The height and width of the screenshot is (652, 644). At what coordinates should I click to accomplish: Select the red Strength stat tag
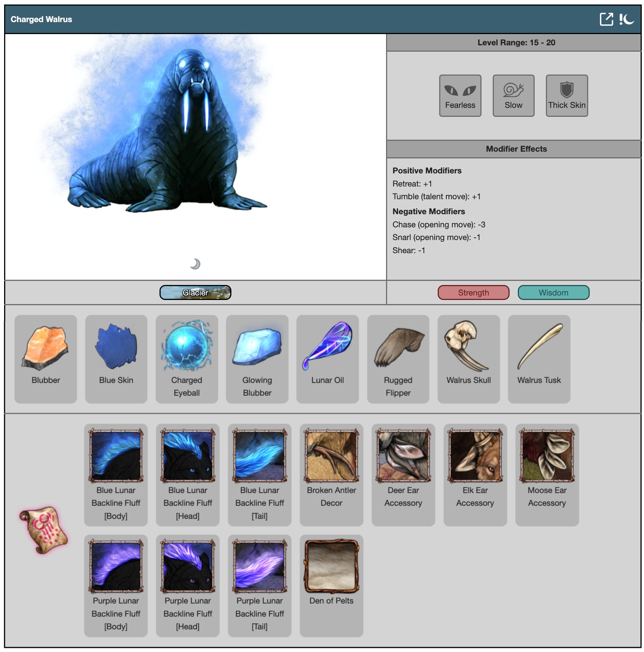click(x=473, y=292)
